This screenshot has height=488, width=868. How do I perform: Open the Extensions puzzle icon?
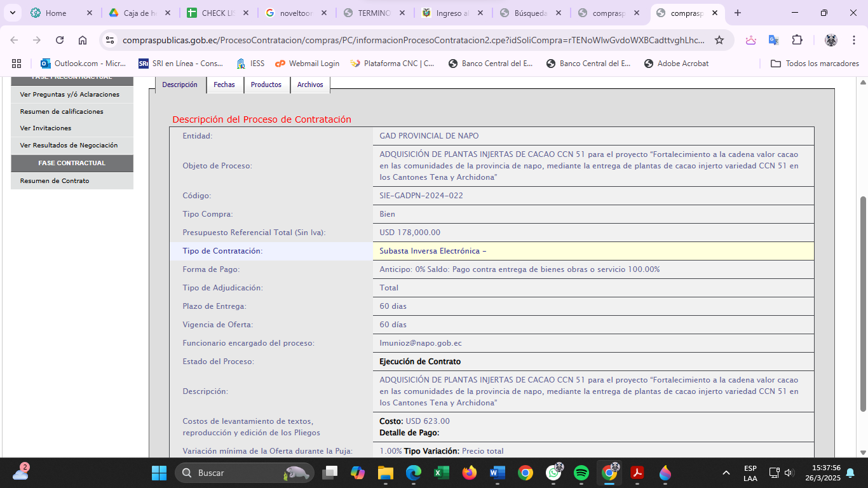click(x=797, y=40)
